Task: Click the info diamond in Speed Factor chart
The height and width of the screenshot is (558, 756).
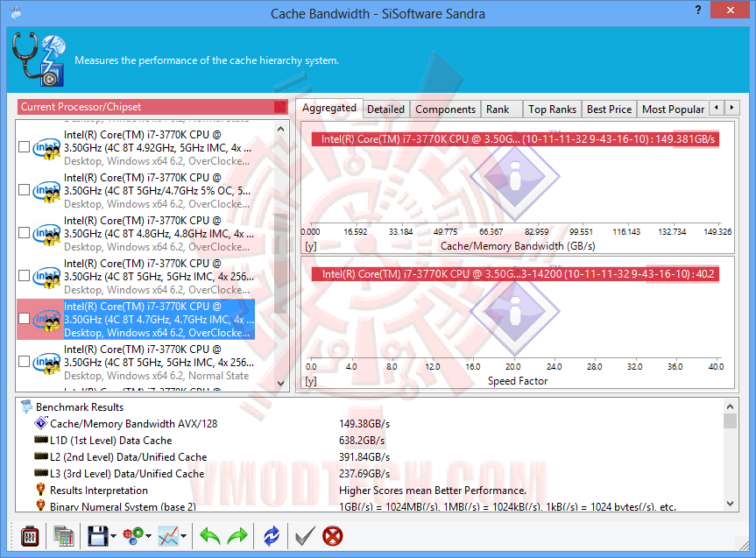Action: tap(514, 312)
